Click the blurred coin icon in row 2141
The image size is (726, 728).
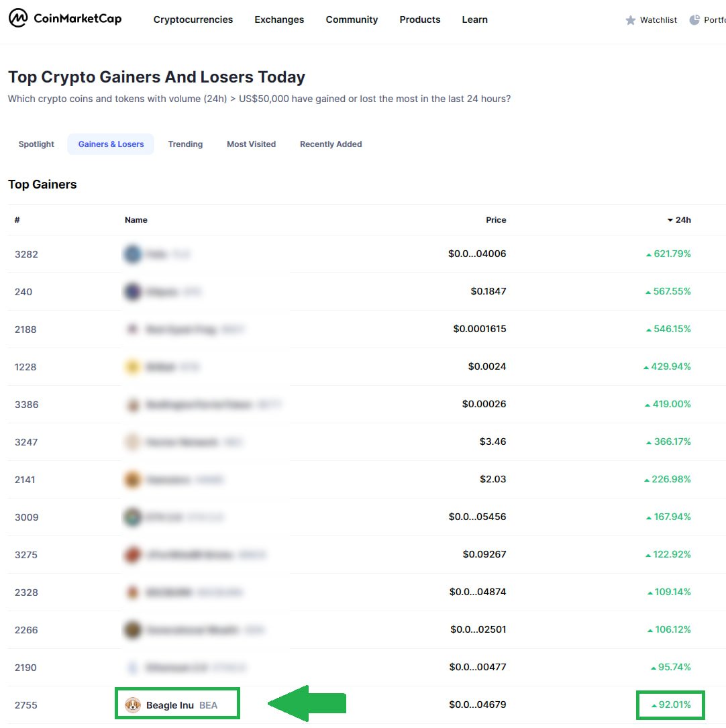[x=133, y=480]
